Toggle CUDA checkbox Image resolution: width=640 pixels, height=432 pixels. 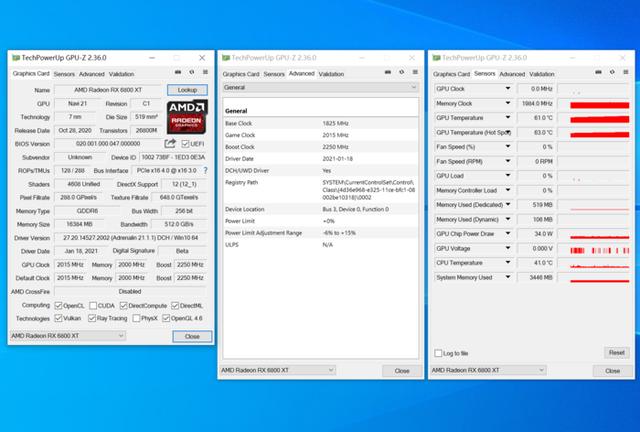pyautogui.click(x=93, y=305)
